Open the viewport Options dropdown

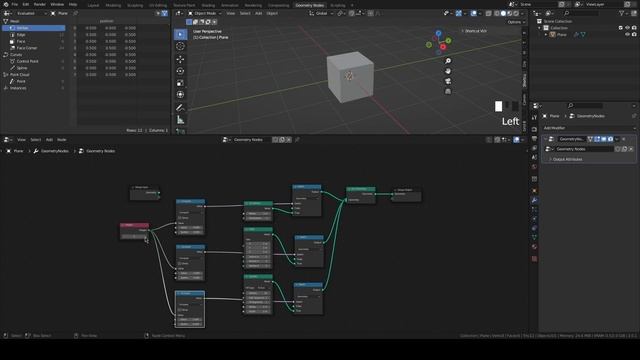click(516, 22)
